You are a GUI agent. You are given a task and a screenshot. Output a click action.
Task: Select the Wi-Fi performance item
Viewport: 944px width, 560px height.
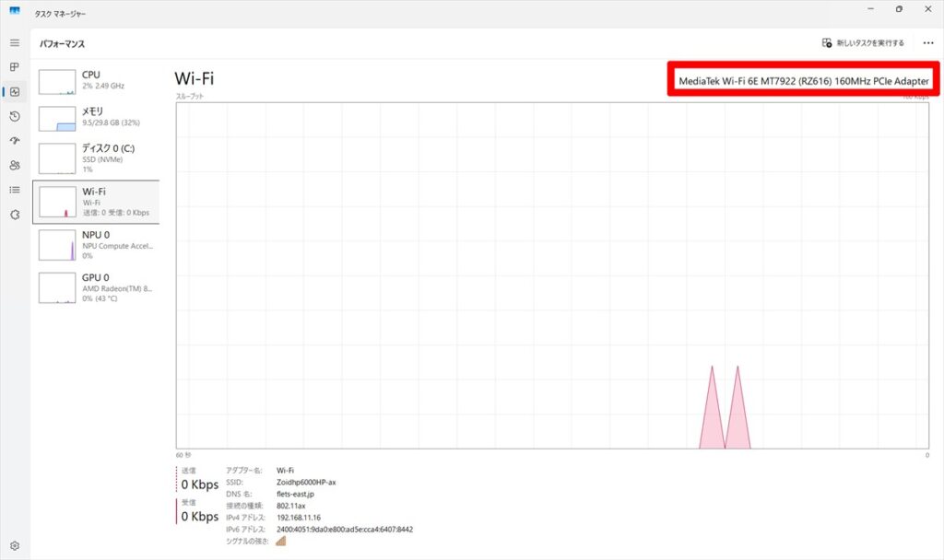[x=96, y=202]
